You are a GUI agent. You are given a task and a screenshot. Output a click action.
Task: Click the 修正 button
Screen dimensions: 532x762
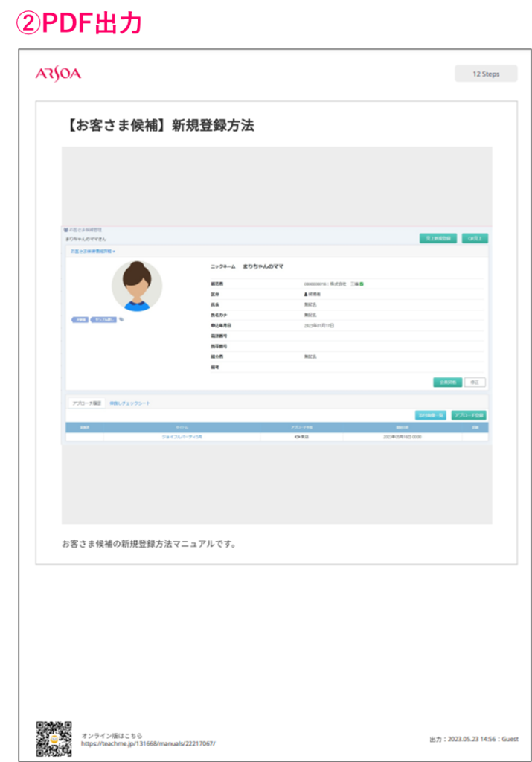[x=475, y=382]
